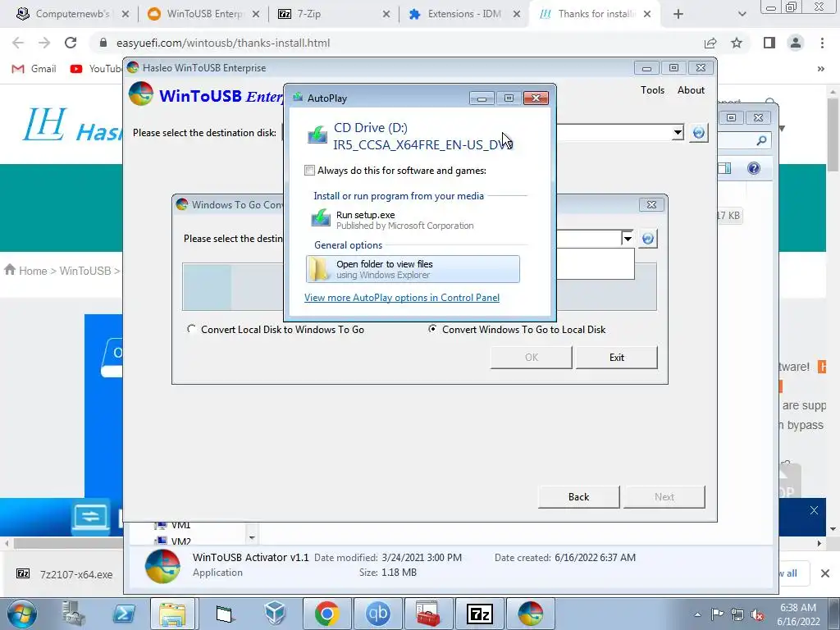840x630 pixels.
Task: Click Explorer search magnifier icon
Action: (x=761, y=141)
